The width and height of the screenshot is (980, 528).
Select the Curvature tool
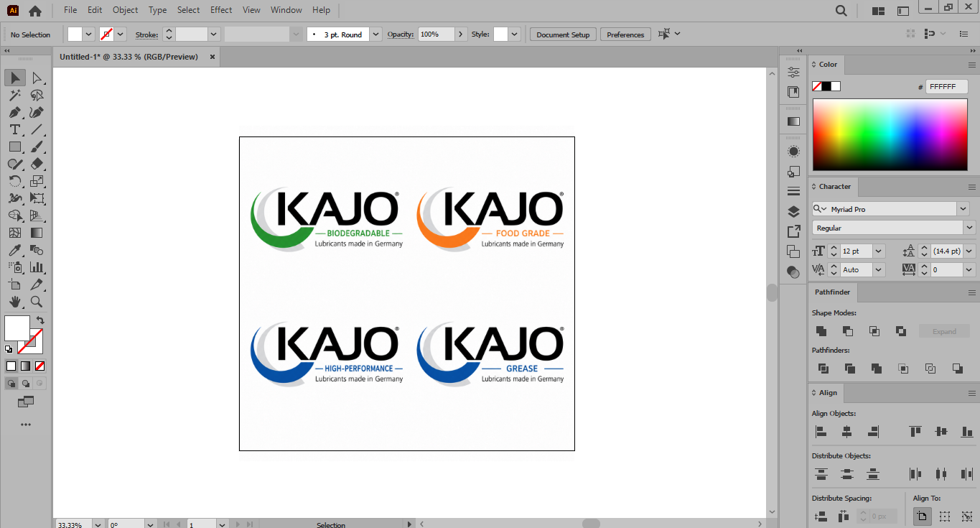tap(37, 112)
